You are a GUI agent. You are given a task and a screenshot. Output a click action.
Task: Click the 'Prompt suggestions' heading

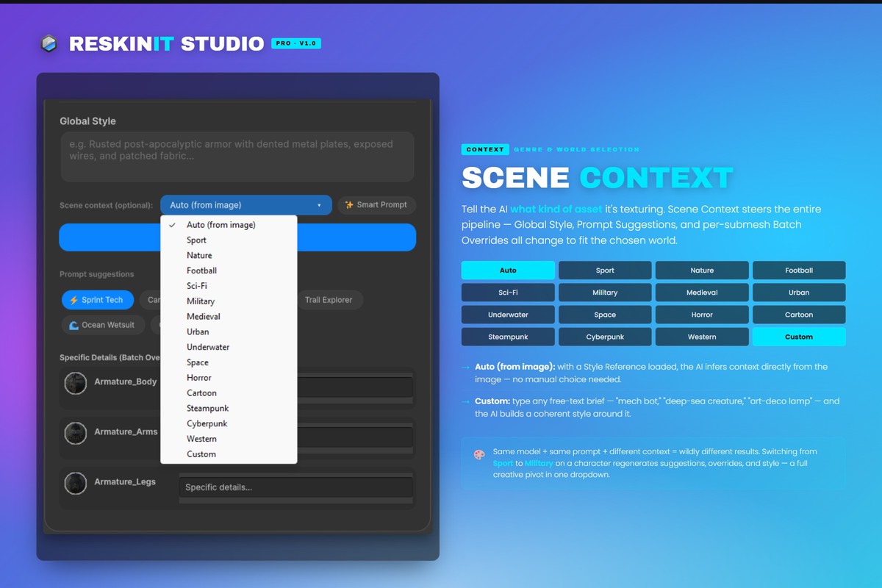97,274
